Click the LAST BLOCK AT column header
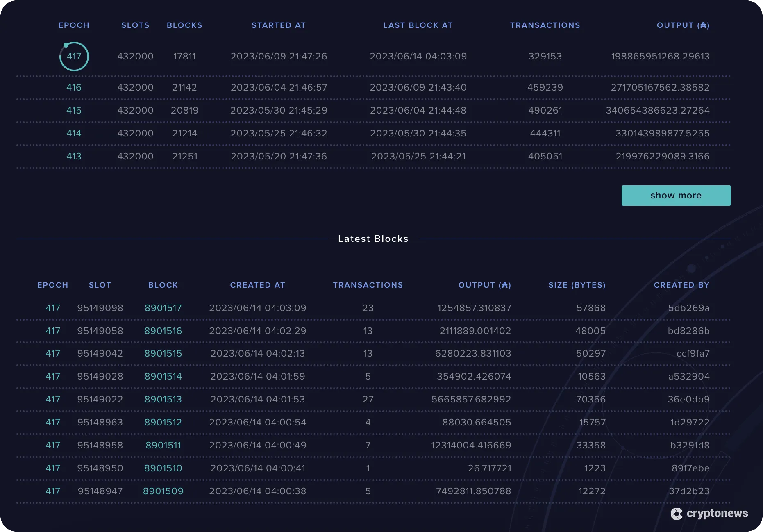The width and height of the screenshot is (763, 532). (418, 25)
